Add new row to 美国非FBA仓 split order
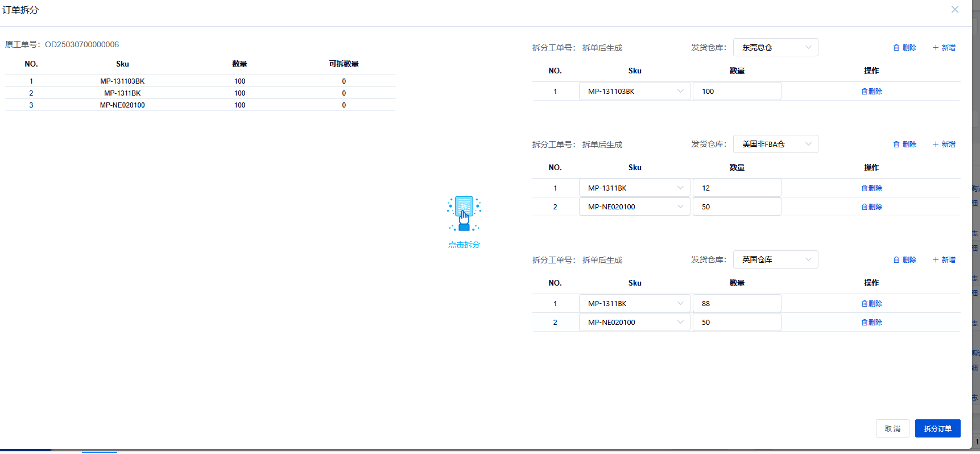Viewport: 980px width, 454px height. click(944, 145)
